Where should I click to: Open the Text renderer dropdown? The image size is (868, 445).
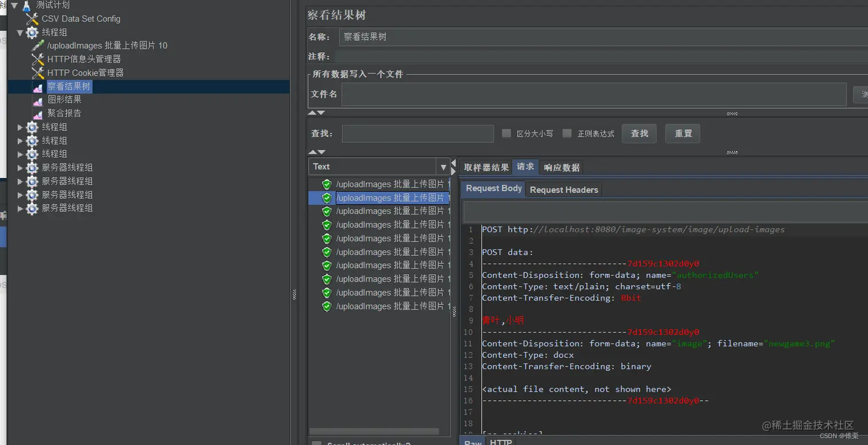click(443, 167)
